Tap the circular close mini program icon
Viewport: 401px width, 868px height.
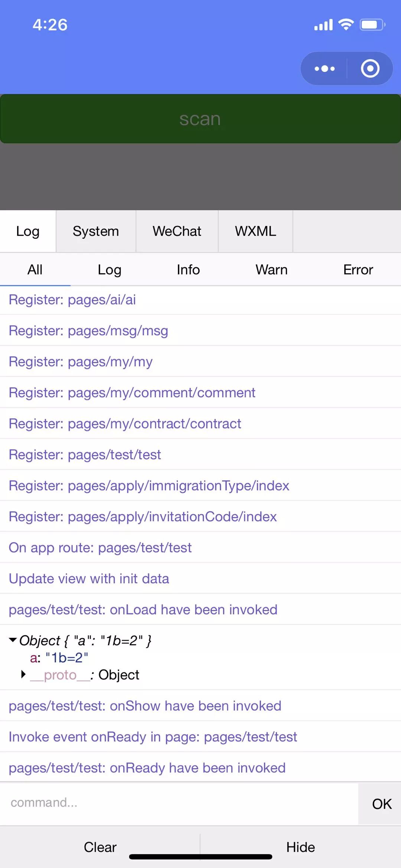pyautogui.click(x=370, y=69)
